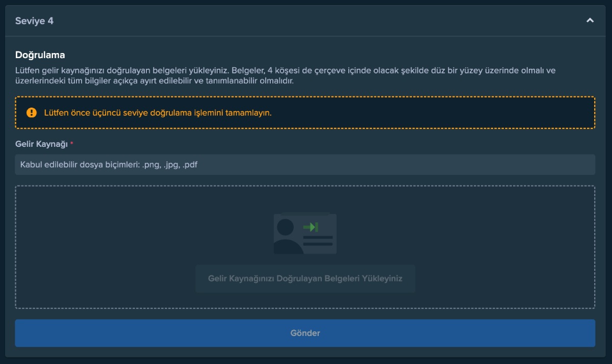The width and height of the screenshot is (612, 364).
Task: Click the orange warning exclamation icon
Action: (32, 113)
